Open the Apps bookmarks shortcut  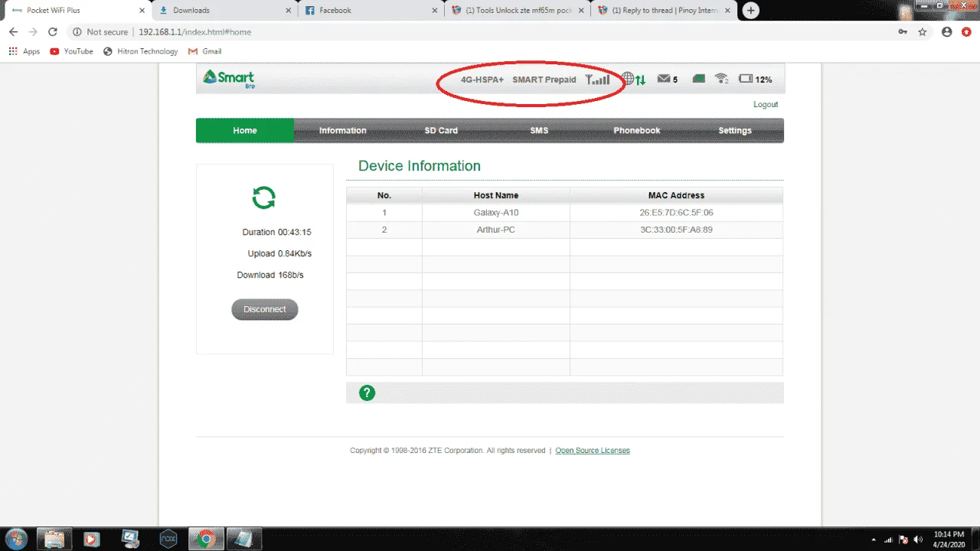click(x=24, y=51)
